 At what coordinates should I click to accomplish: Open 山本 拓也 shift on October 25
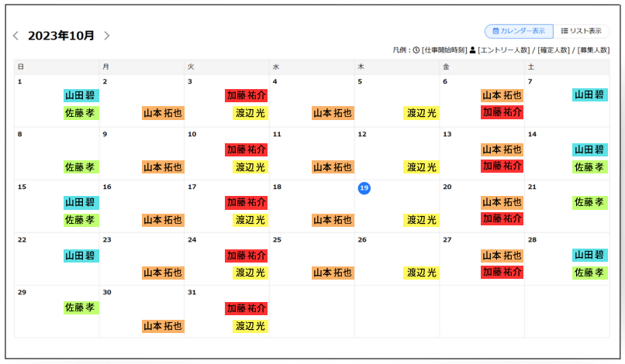333,273
